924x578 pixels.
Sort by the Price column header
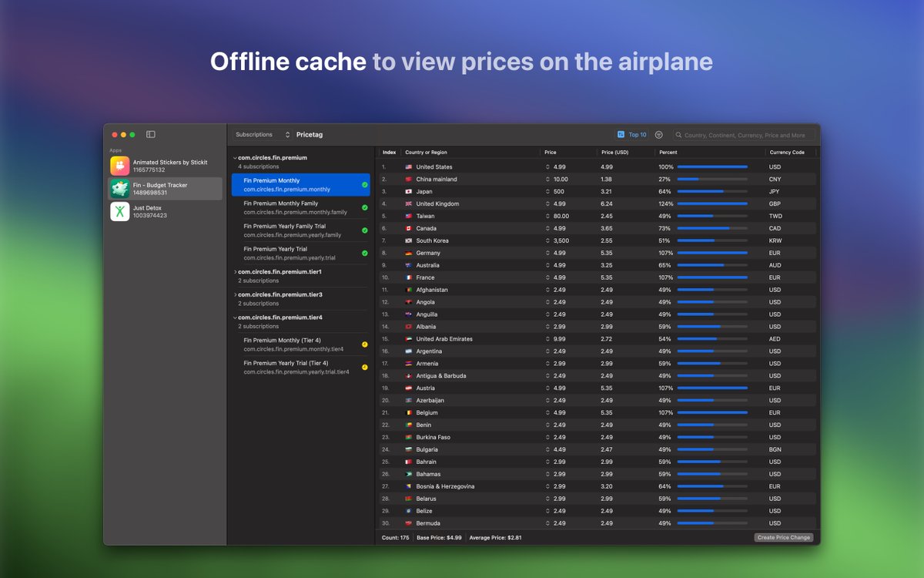pos(568,153)
